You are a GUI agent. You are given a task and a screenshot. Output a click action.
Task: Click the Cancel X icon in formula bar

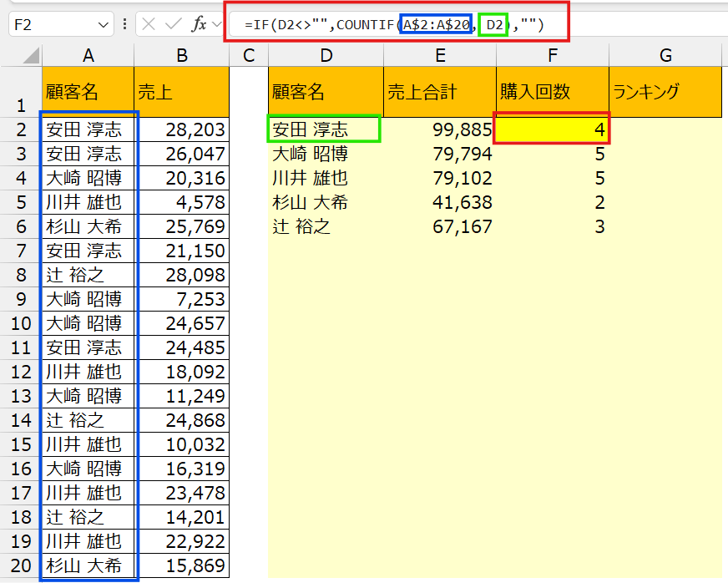coord(149,24)
